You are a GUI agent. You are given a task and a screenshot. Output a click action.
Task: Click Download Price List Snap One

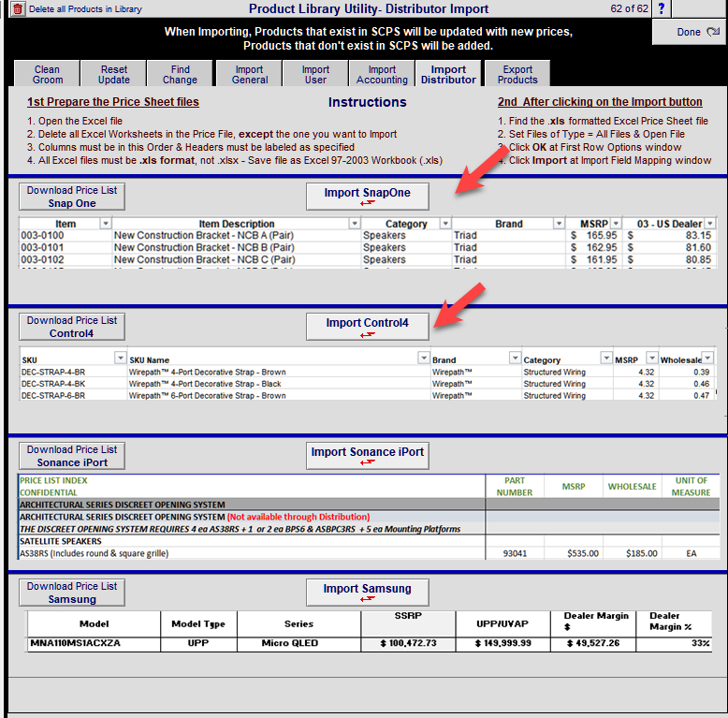pos(72,197)
